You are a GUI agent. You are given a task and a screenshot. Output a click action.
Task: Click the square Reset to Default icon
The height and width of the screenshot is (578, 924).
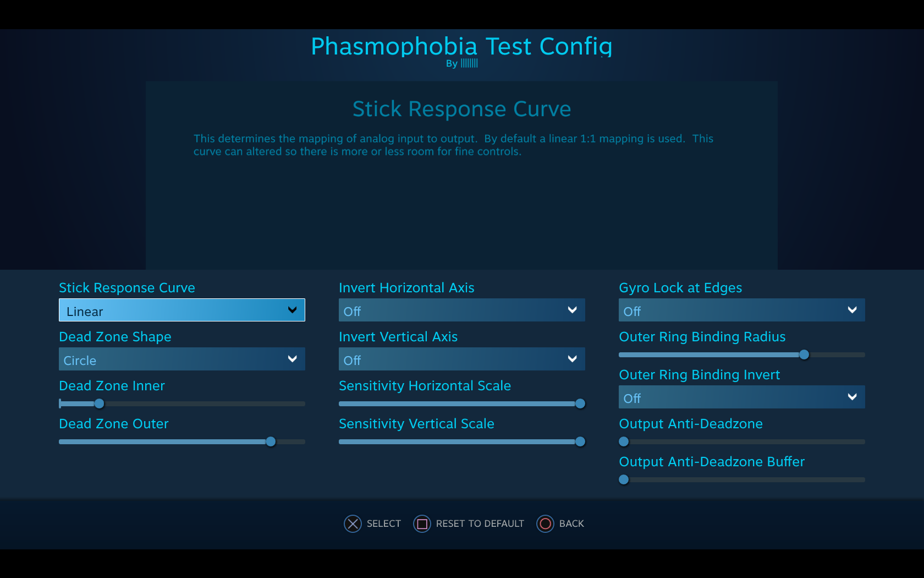pos(422,524)
